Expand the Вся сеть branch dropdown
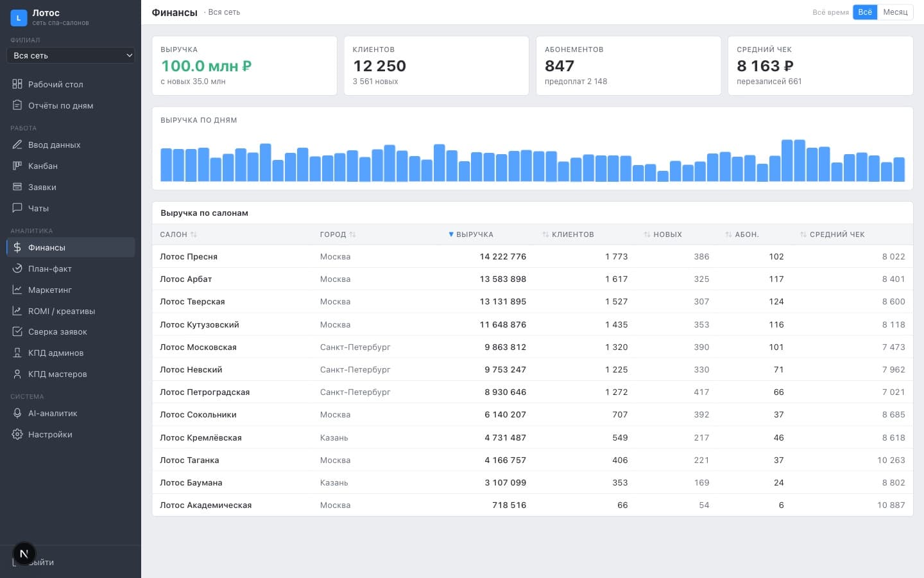The width and height of the screenshot is (924, 578). 71,55
